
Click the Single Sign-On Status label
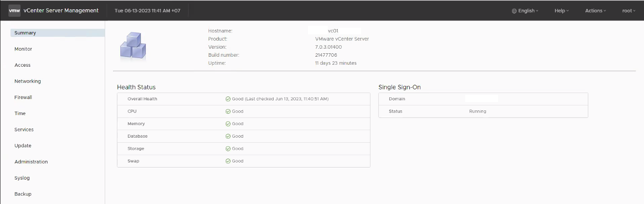pos(396,112)
